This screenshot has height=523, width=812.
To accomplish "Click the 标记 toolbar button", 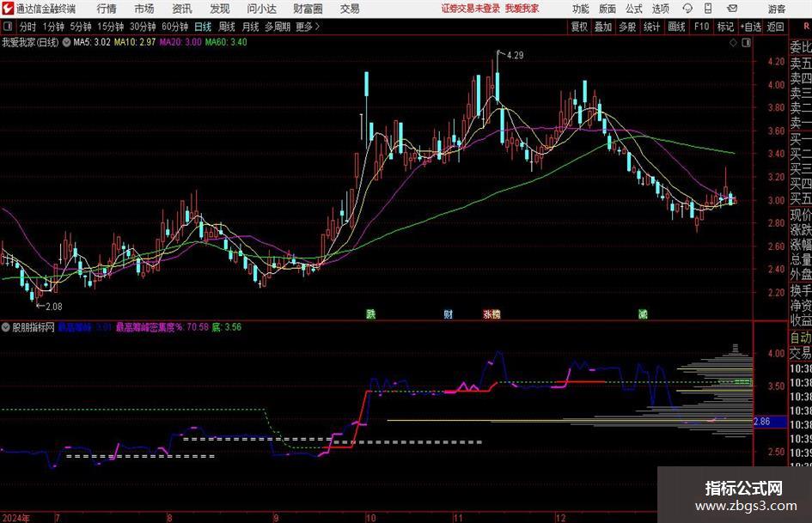I will [x=725, y=27].
